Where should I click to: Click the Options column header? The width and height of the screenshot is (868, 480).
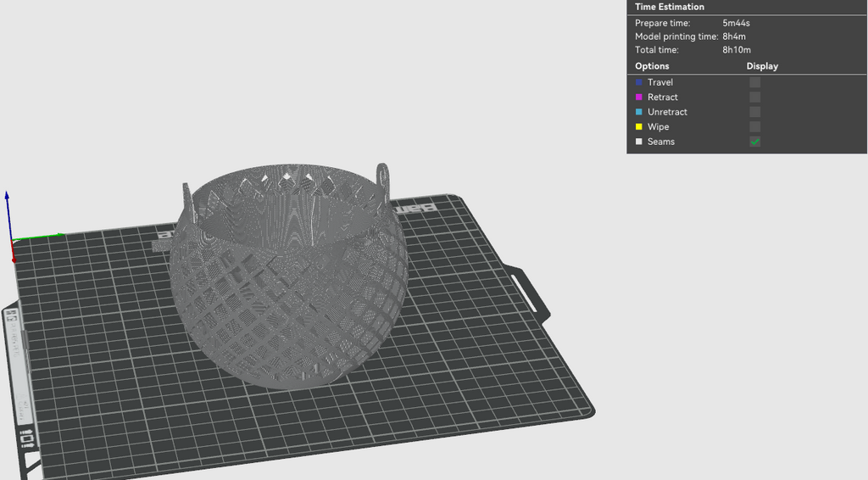pos(652,66)
